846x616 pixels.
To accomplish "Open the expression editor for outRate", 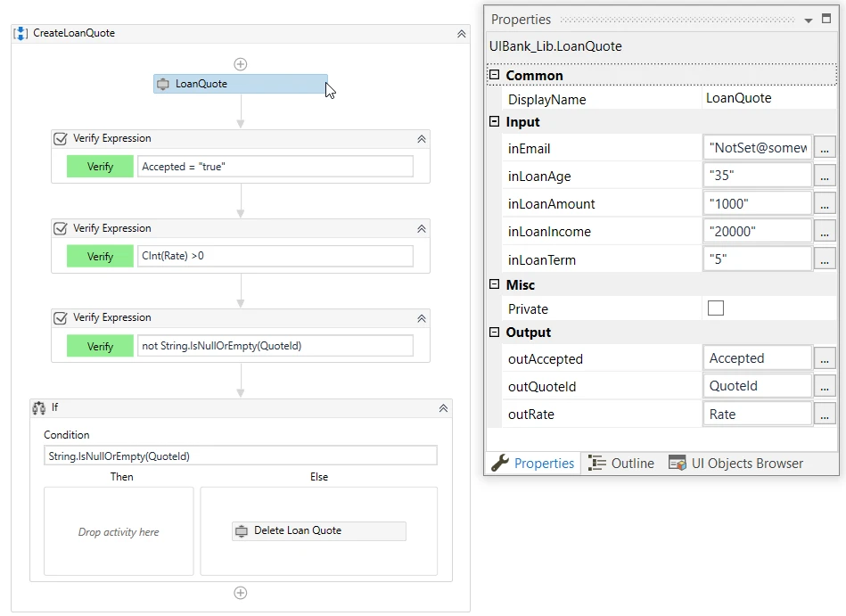I will pyautogui.click(x=825, y=415).
